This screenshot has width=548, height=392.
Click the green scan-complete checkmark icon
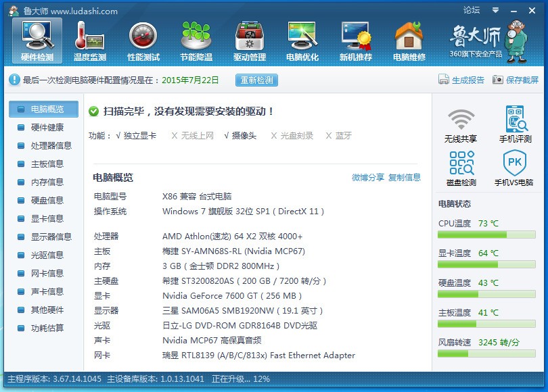click(93, 112)
